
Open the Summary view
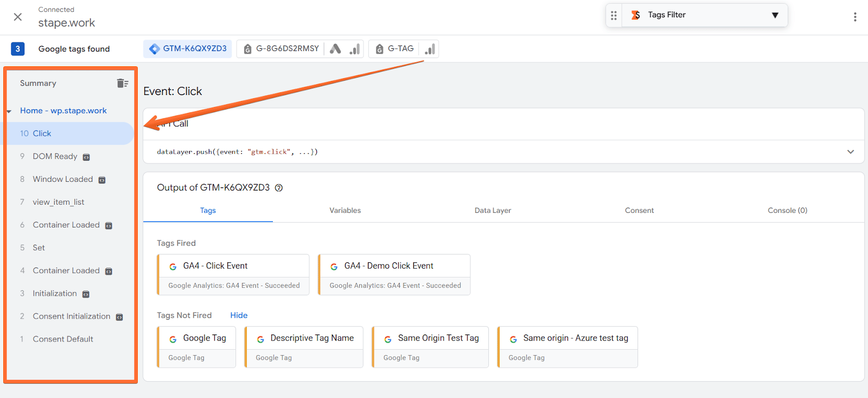(38, 83)
